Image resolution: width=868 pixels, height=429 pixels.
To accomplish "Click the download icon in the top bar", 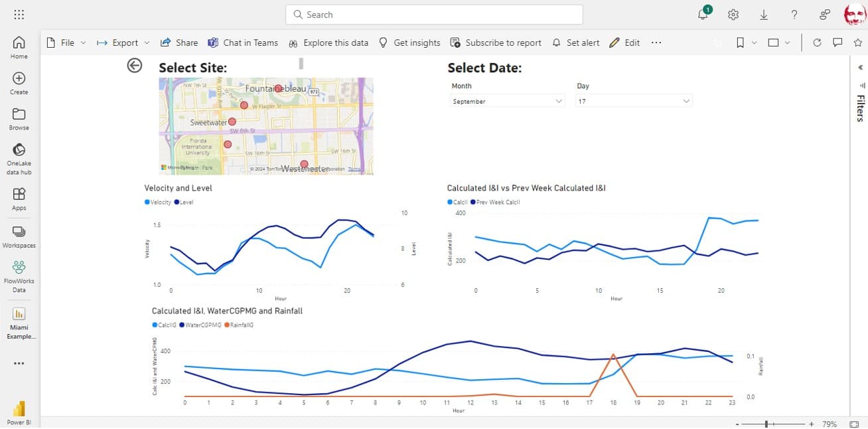I will (x=762, y=13).
